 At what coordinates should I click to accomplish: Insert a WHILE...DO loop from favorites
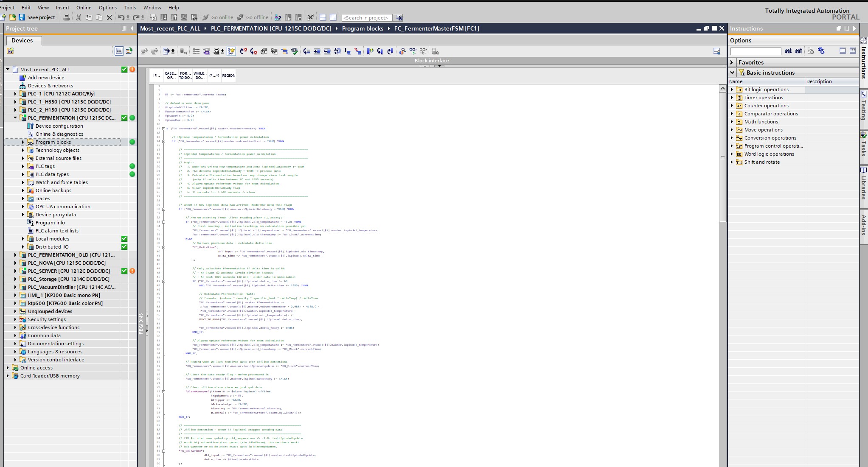[199, 76]
